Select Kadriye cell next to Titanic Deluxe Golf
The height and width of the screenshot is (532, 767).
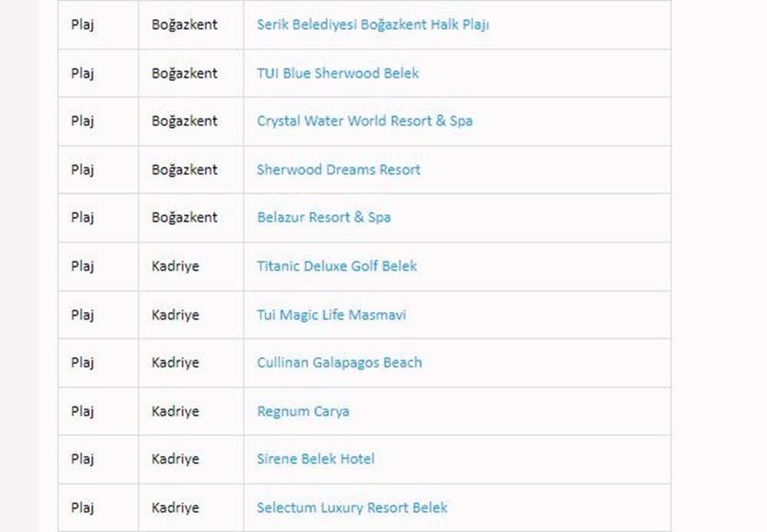tap(175, 266)
